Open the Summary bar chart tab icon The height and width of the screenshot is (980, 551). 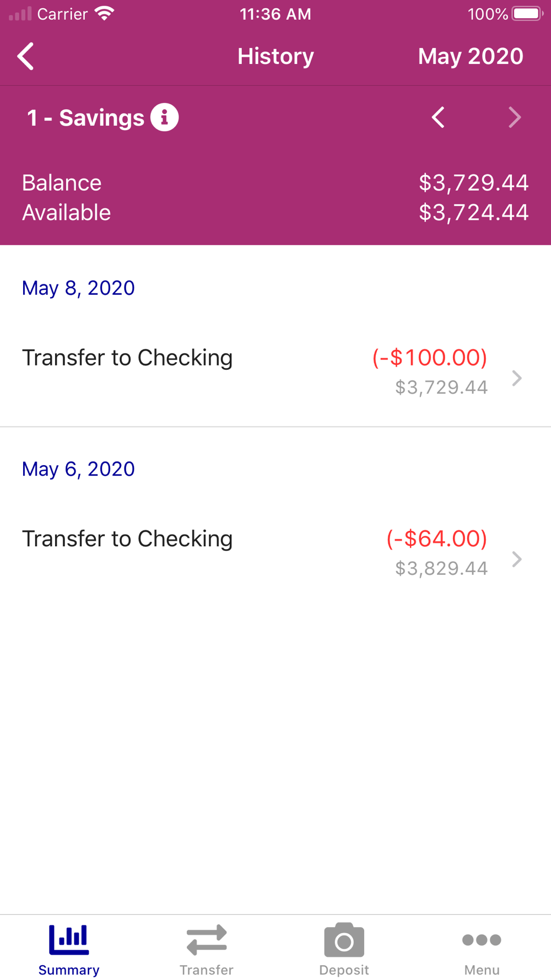[x=69, y=939]
